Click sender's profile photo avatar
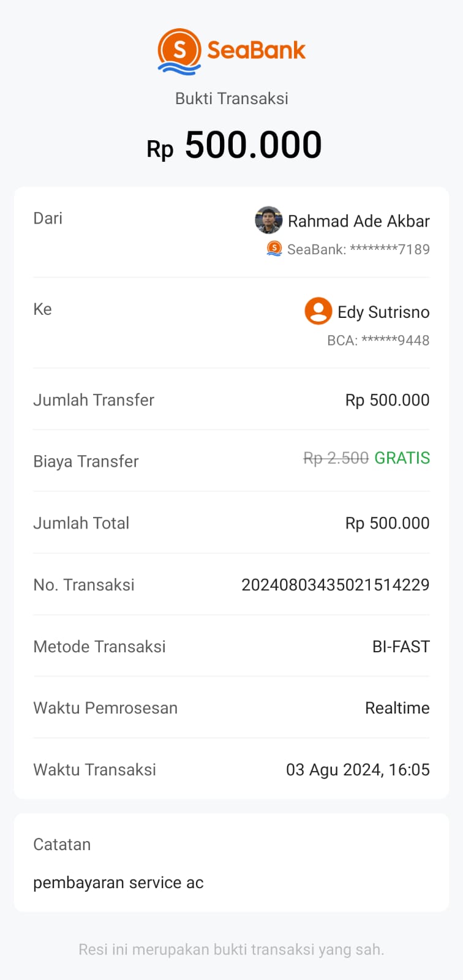Screen dimensions: 463x980 pyautogui.click(x=268, y=221)
